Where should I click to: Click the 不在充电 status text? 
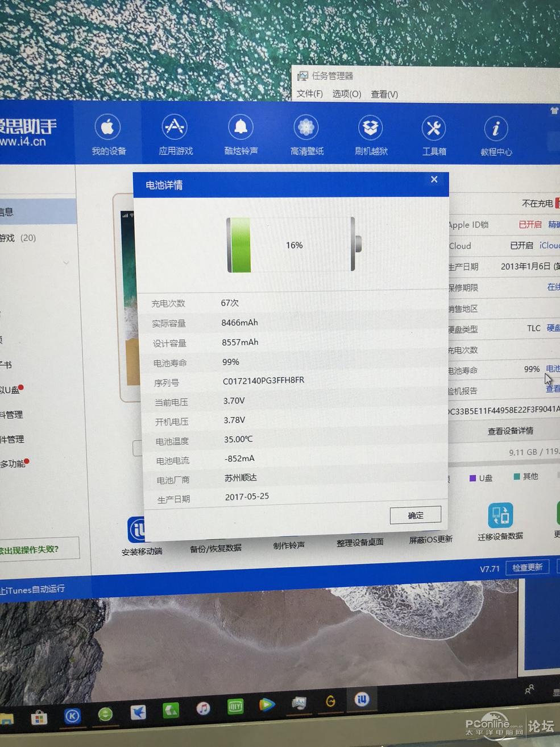[x=537, y=203]
